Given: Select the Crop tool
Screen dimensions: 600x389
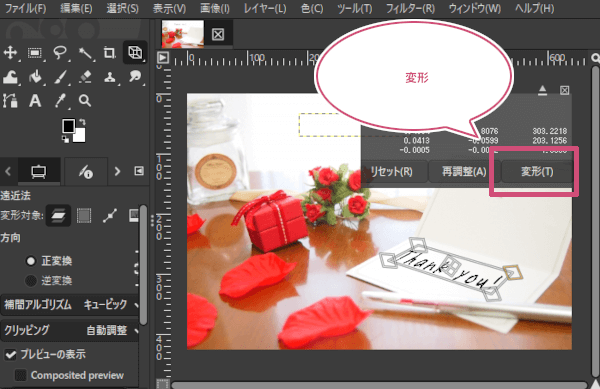Looking at the screenshot, I should pos(110,52).
